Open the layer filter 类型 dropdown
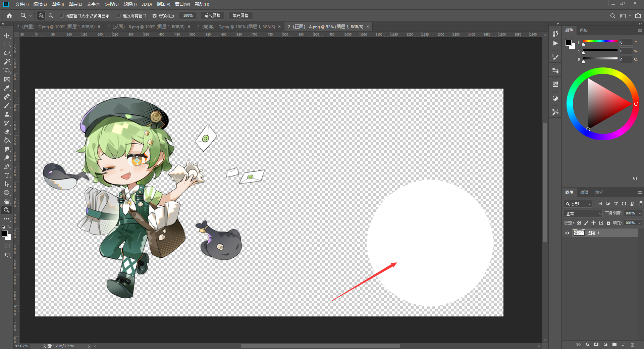644x349 pixels. point(578,204)
